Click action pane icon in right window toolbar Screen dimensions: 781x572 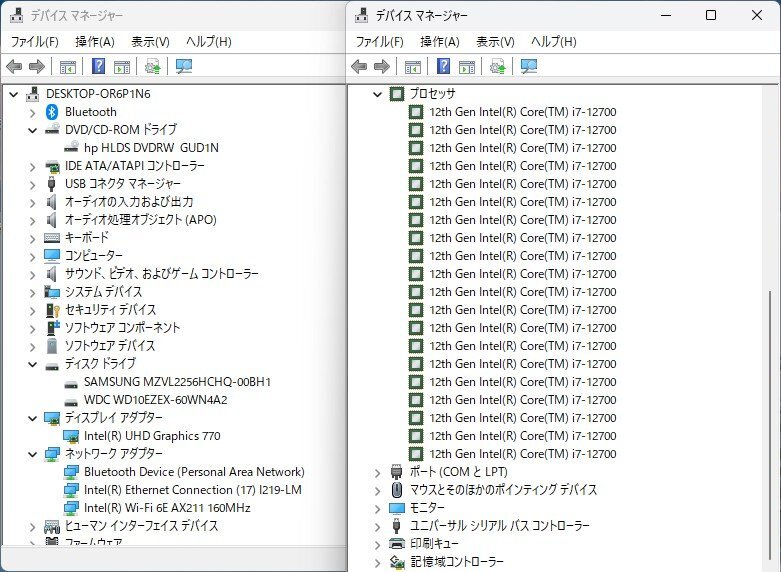coord(467,66)
